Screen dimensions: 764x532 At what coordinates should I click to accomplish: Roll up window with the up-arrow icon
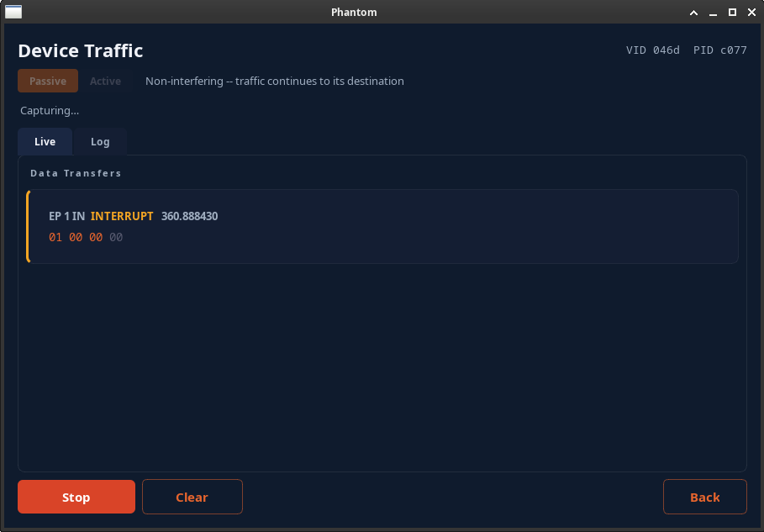pyautogui.click(x=693, y=13)
